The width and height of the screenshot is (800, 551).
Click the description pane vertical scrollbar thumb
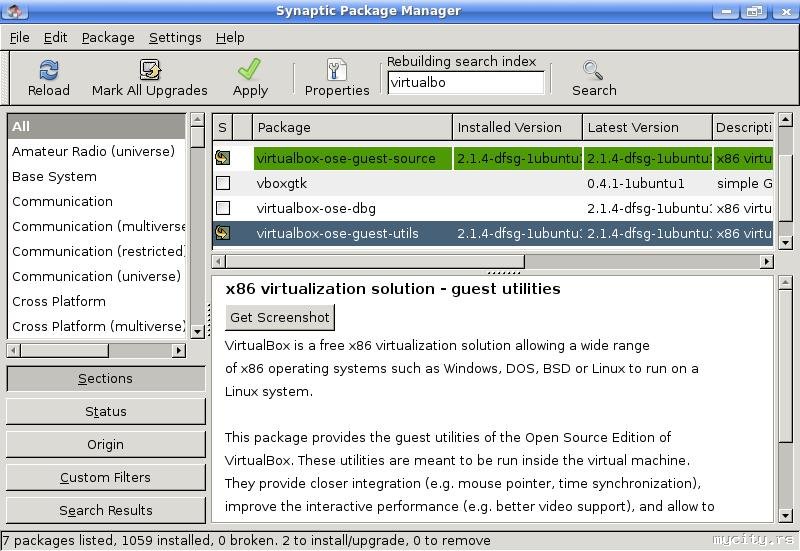pos(786,366)
